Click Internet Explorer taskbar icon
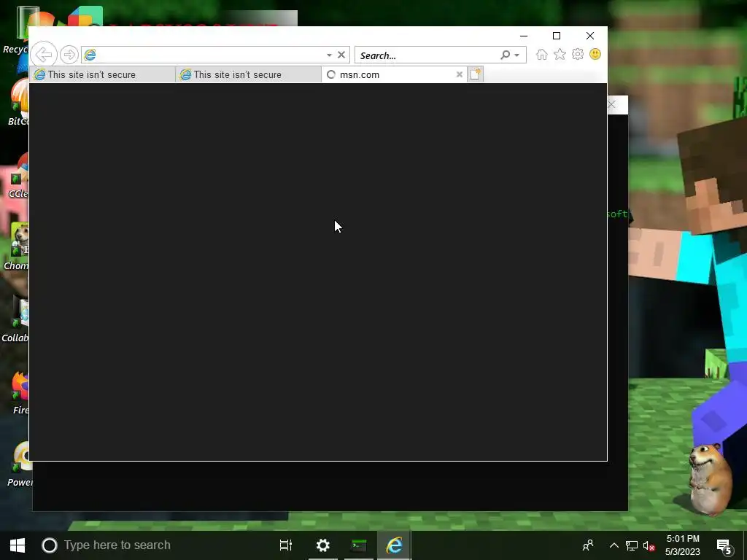Screen dimensions: 747x560 tap(395, 545)
